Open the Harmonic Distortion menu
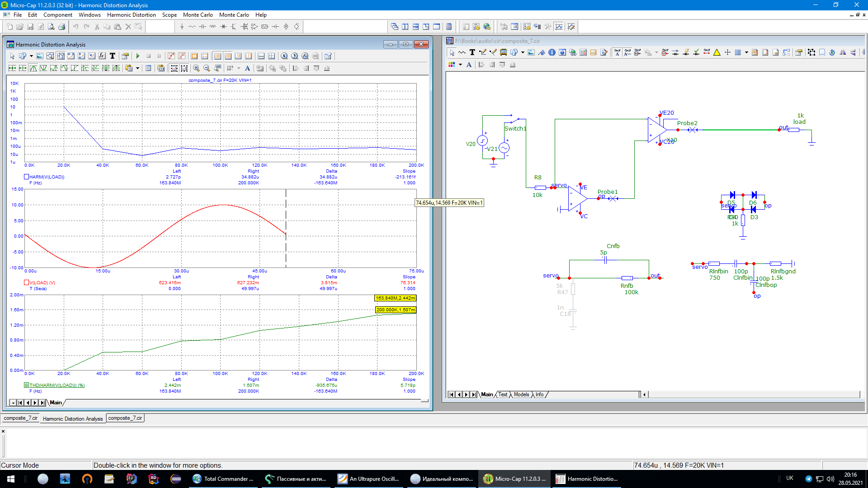The width and height of the screenshot is (868, 488). coord(132,14)
